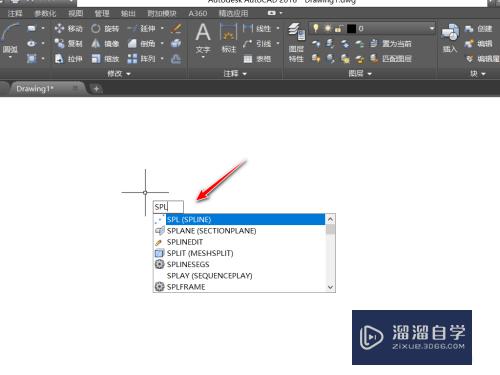The height and width of the screenshot is (375, 500).
Task: Open the Leader (引线) dropdown arrow
Action: [278, 43]
